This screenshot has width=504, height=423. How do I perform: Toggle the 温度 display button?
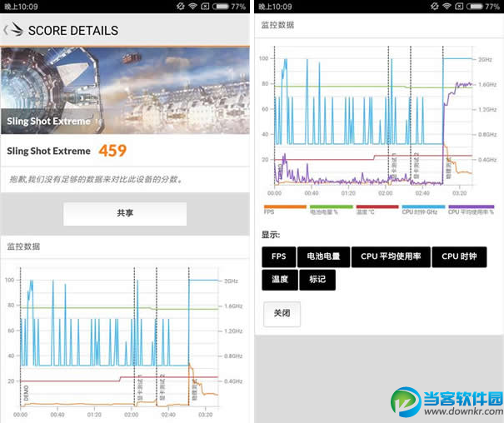pyautogui.click(x=280, y=280)
